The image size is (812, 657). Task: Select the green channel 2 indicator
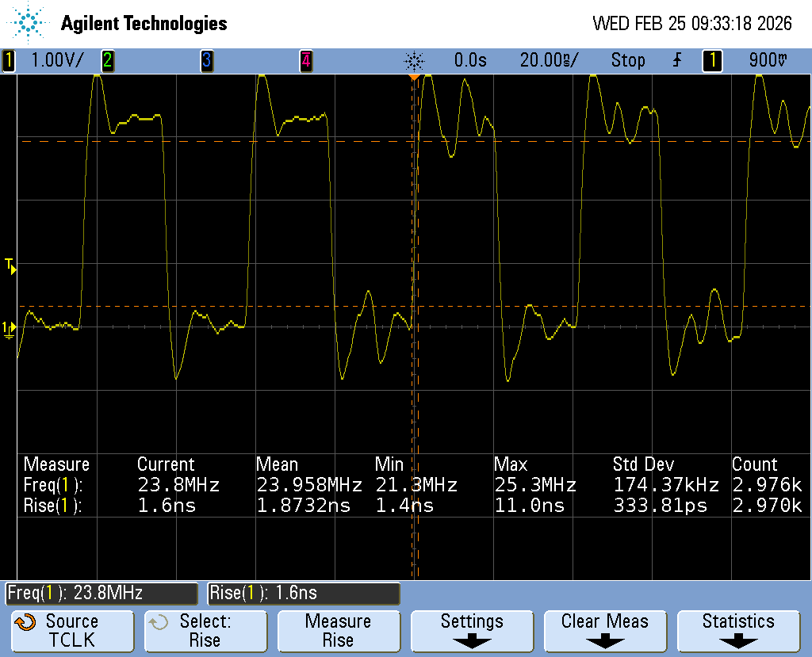pyautogui.click(x=107, y=60)
